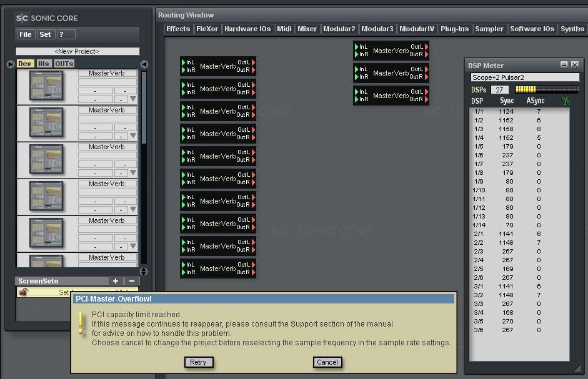Open the Software IOs menu
The height and width of the screenshot is (379, 588).
click(532, 29)
